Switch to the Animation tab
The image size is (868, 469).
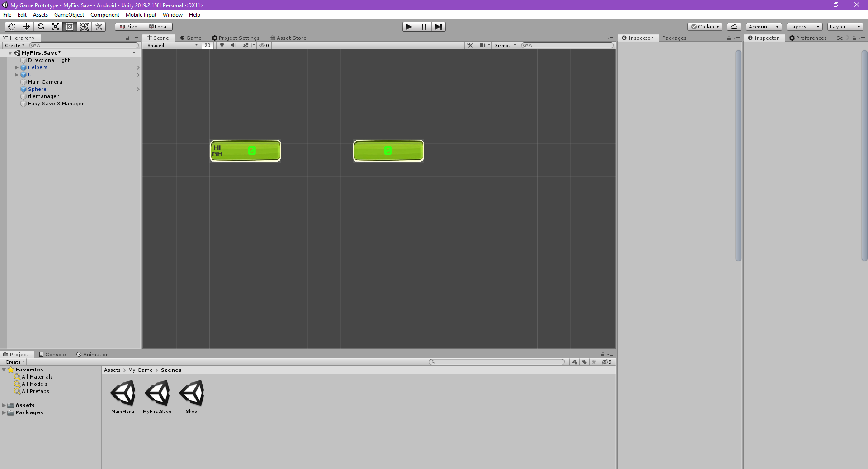pyautogui.click(x=93, y=355)
